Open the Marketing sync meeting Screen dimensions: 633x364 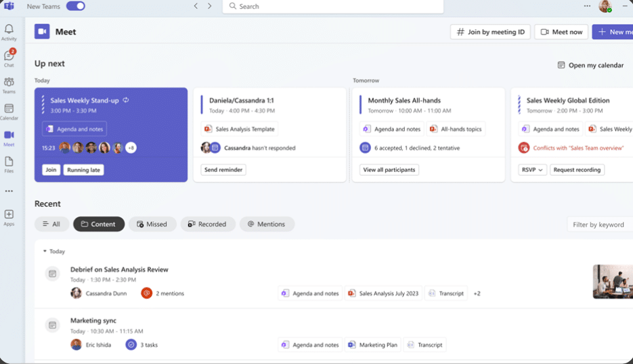tap(93, 321)
